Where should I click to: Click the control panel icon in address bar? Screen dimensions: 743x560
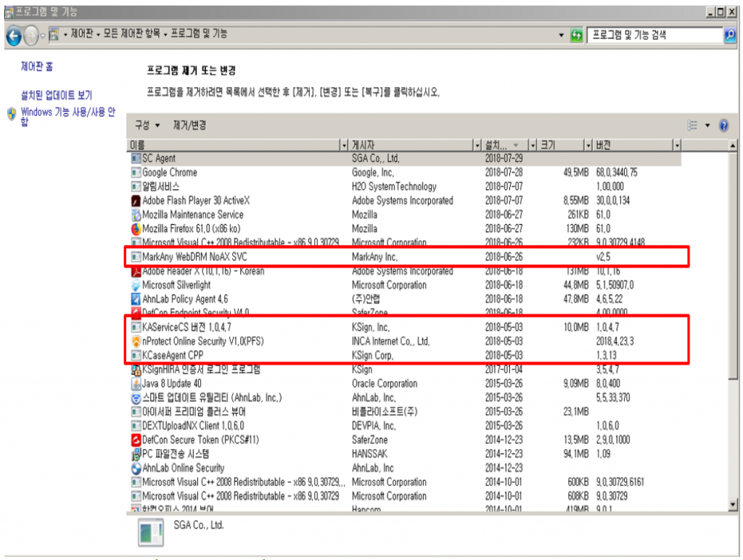pyautogui.click(x=54, y=34)
